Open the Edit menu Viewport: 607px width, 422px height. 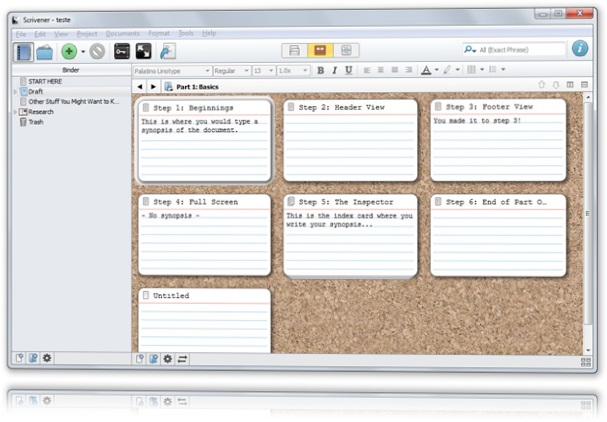(x=40, y=34)
